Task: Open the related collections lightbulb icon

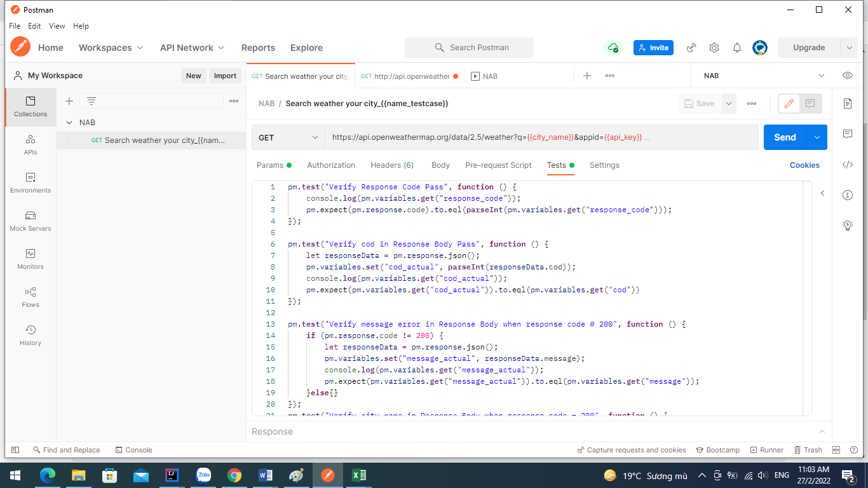Action: (x=848, y=225)
